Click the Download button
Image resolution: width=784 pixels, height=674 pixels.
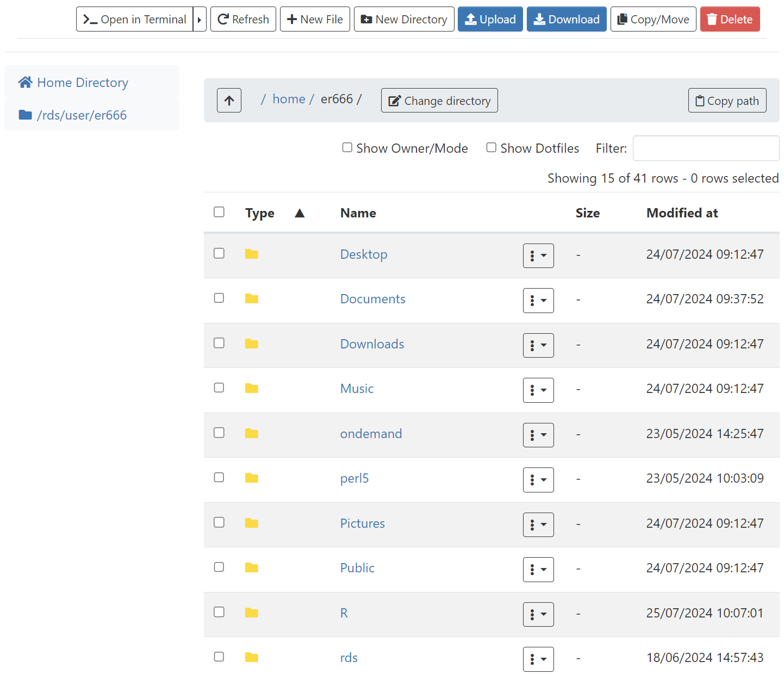tap(566, 20)
